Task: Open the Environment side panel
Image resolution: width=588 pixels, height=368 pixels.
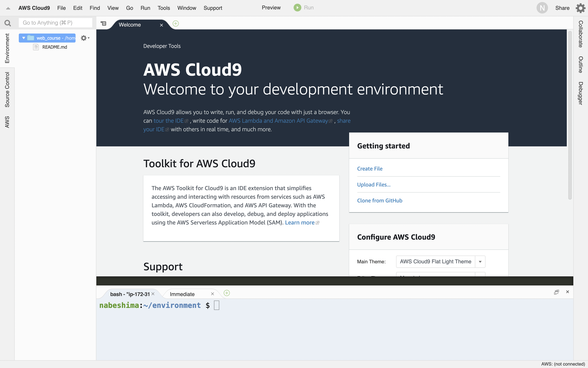Action: [7, 48]
